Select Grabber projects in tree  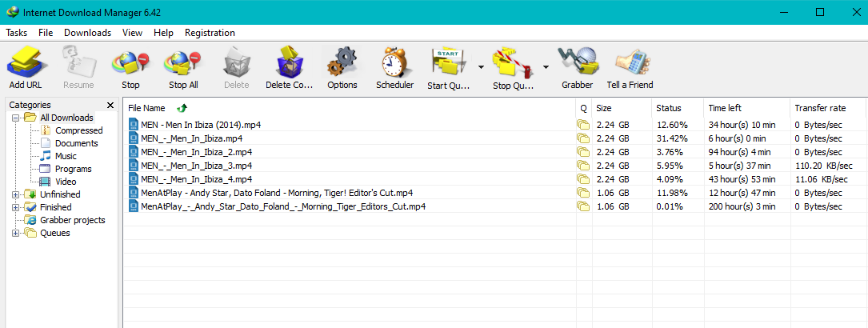(73, 220)
